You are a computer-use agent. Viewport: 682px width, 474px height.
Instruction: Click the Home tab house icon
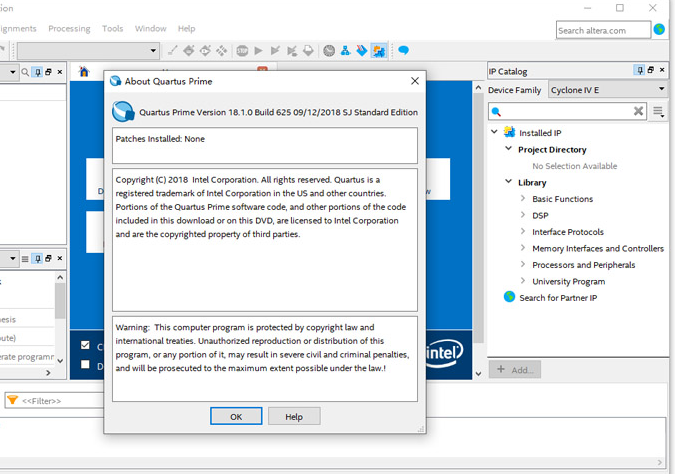84,71
